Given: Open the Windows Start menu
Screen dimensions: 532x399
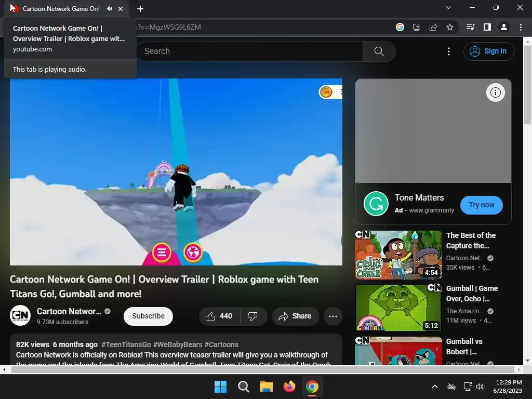Looking at the screenshot, I should pyautogui.click(x=220, y=387).
